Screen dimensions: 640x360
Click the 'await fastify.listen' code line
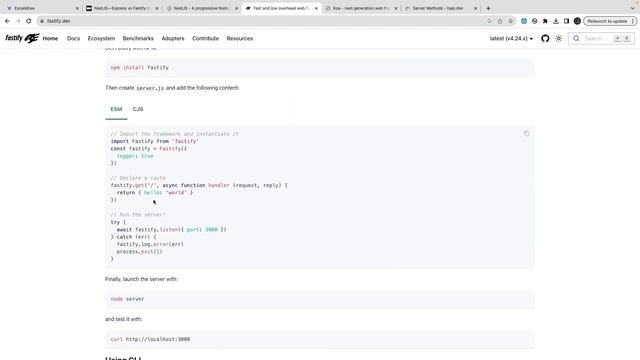coord(171,229)
